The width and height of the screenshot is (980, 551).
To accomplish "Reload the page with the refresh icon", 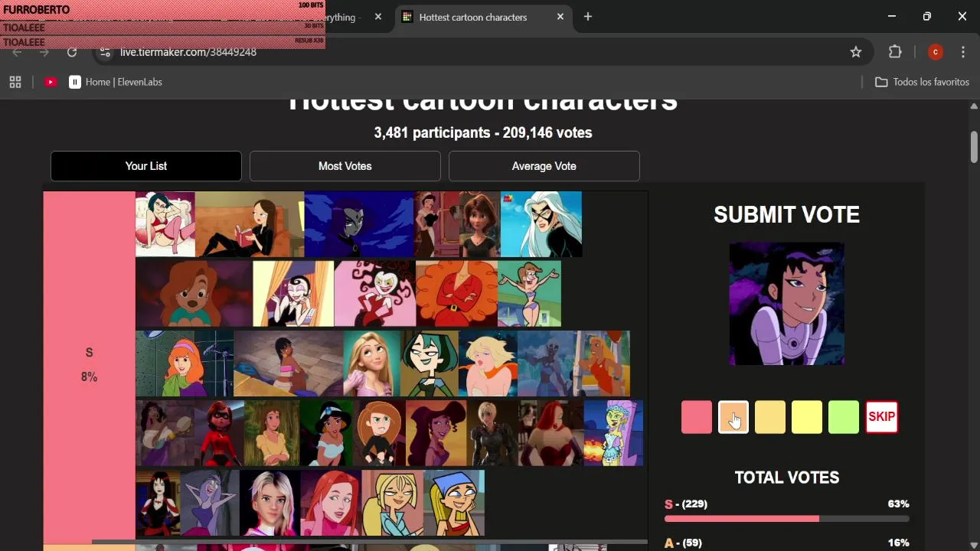I will pos(72,52).
